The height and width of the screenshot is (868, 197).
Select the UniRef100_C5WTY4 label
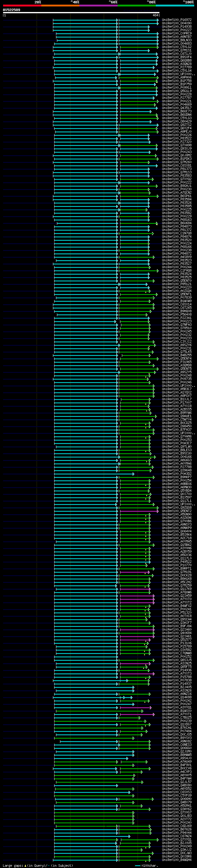point(177,419)
